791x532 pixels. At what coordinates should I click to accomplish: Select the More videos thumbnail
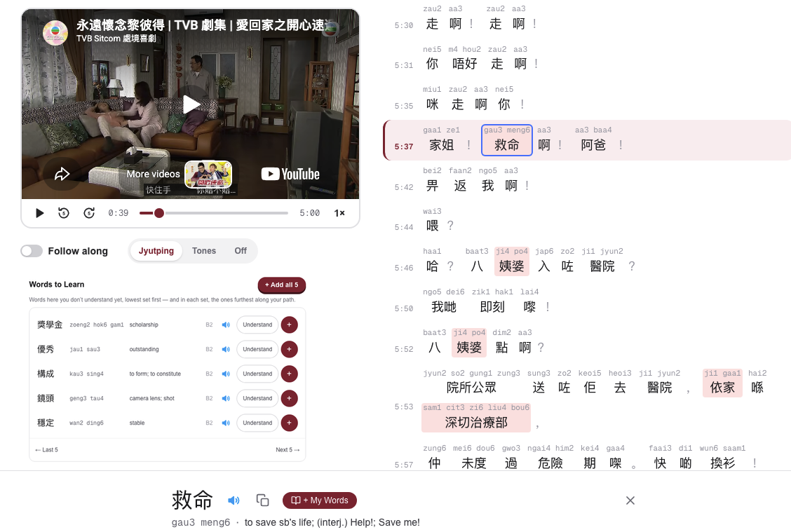(208, 174)
